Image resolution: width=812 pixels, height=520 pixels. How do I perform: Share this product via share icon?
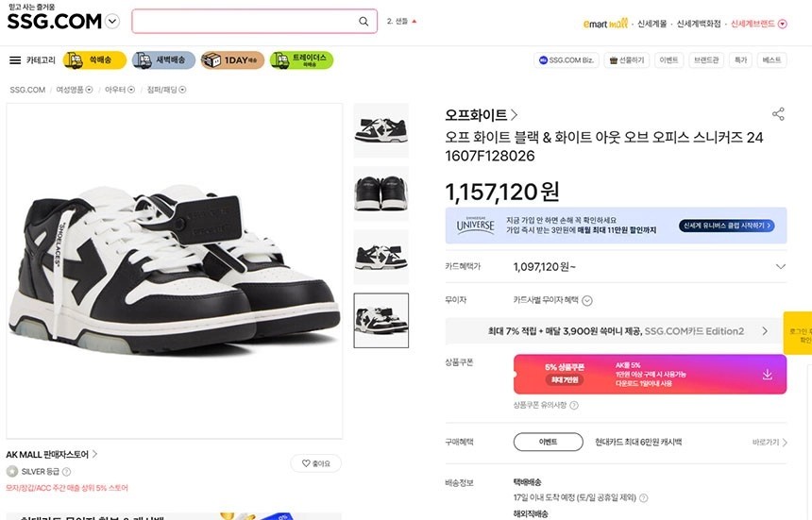[778, 114]
